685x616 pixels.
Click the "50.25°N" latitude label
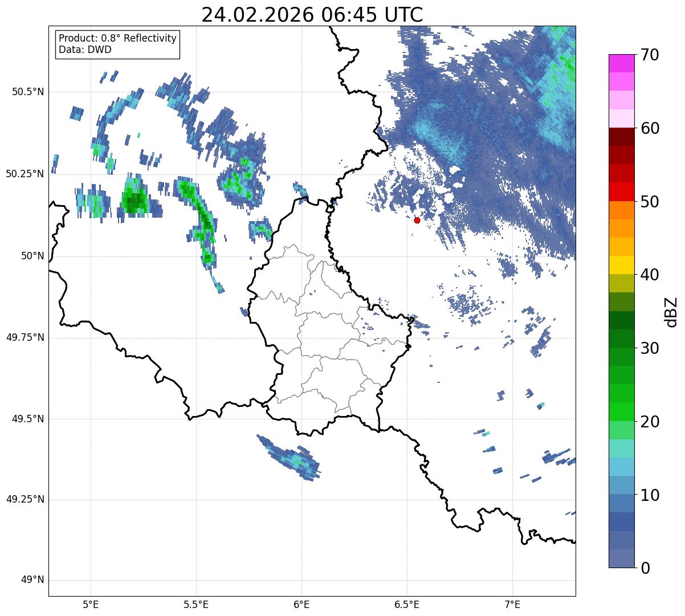(25, 174)
